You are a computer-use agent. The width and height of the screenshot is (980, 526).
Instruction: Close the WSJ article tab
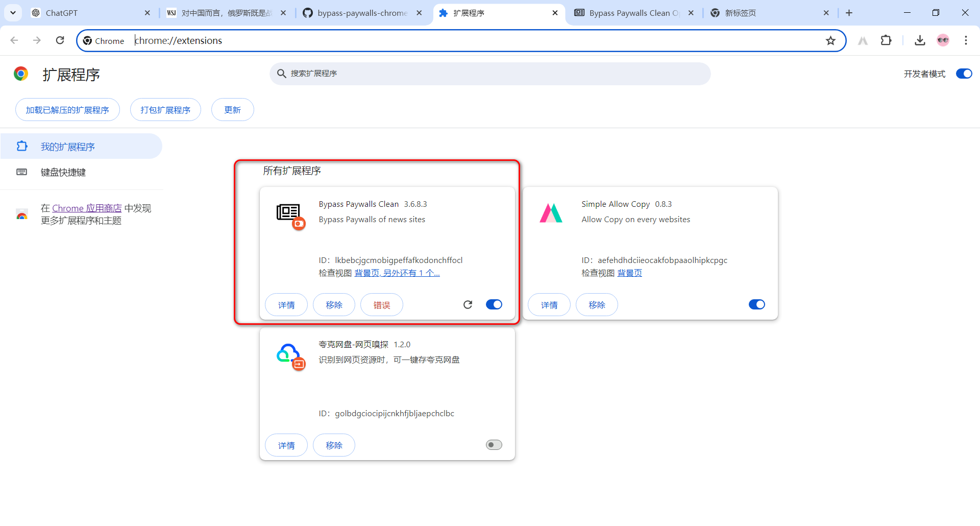tap(283, 13)
